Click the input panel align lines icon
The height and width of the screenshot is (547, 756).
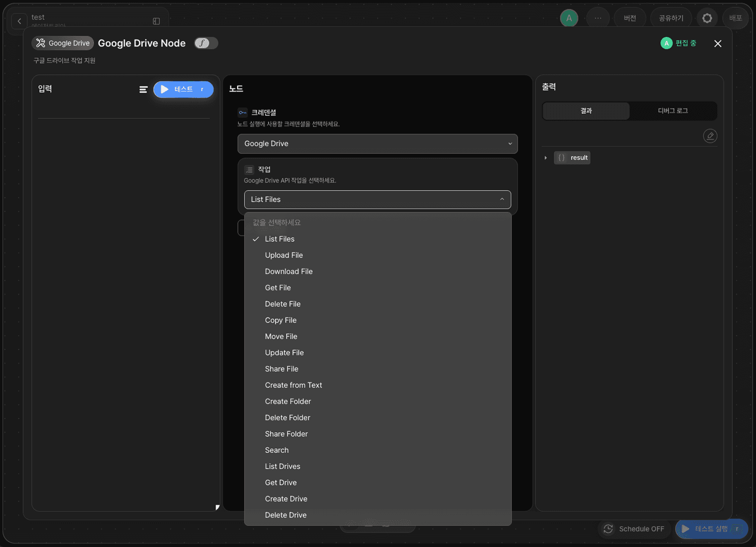[143, 89]
